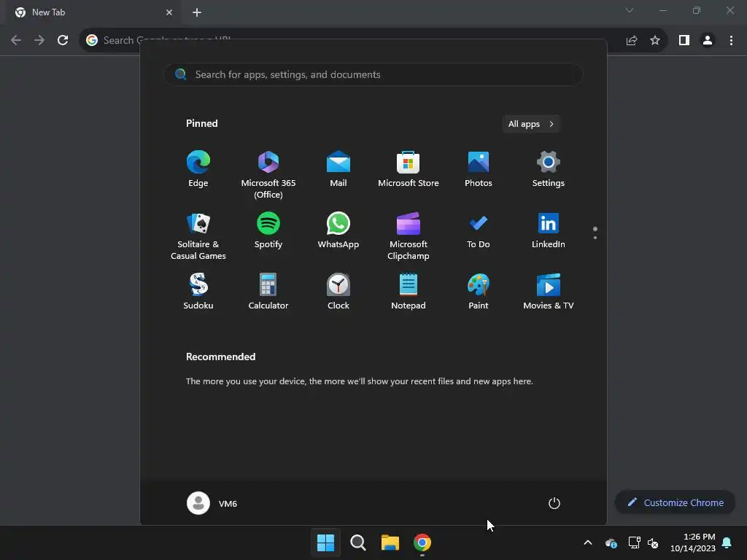Open File Explorer from taskbar

click(x=390, y=542)
